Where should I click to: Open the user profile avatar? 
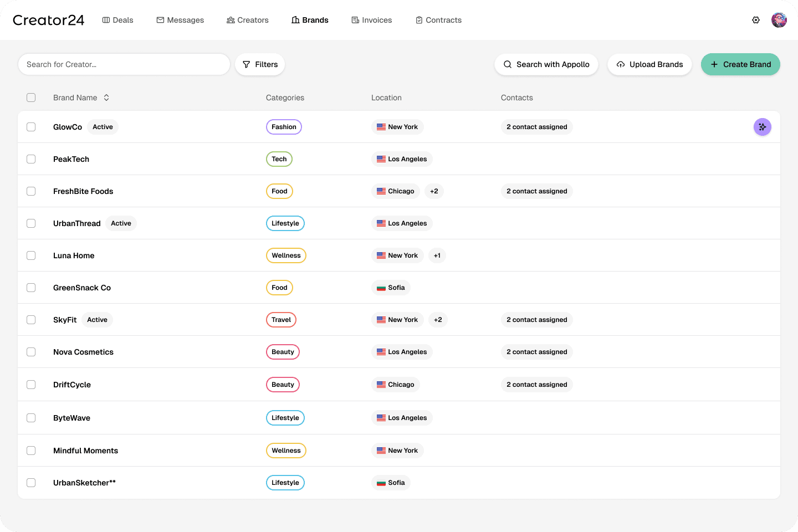coord(779,20)
